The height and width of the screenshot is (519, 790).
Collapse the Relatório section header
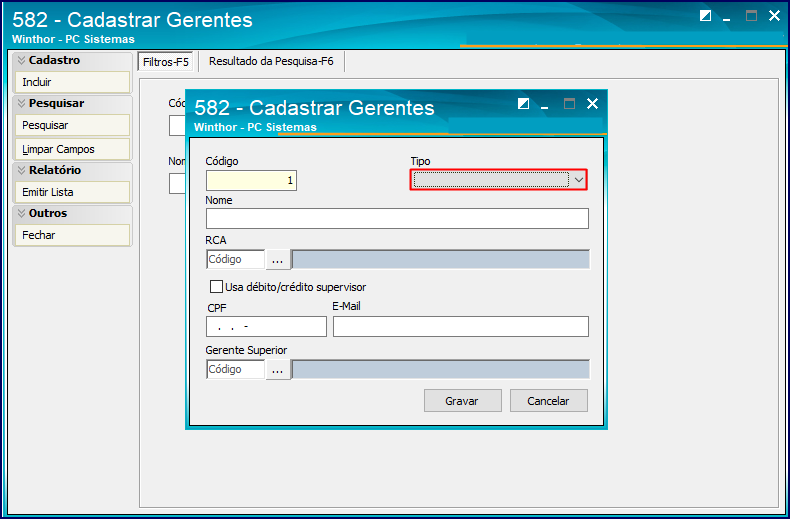tap(73, 170)
